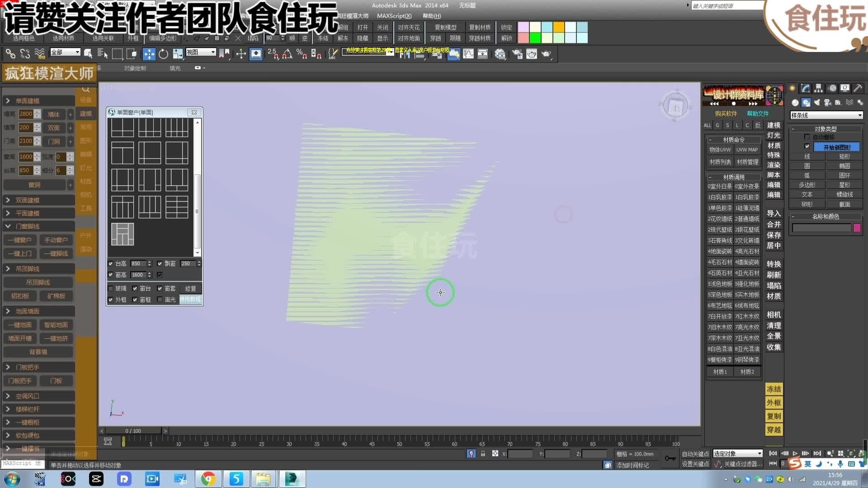Image resolution: width=868 pixels, height=488 pixels.
Task: Click the Unlink Selection toolbar icon
Action: (x=25, y=54)
